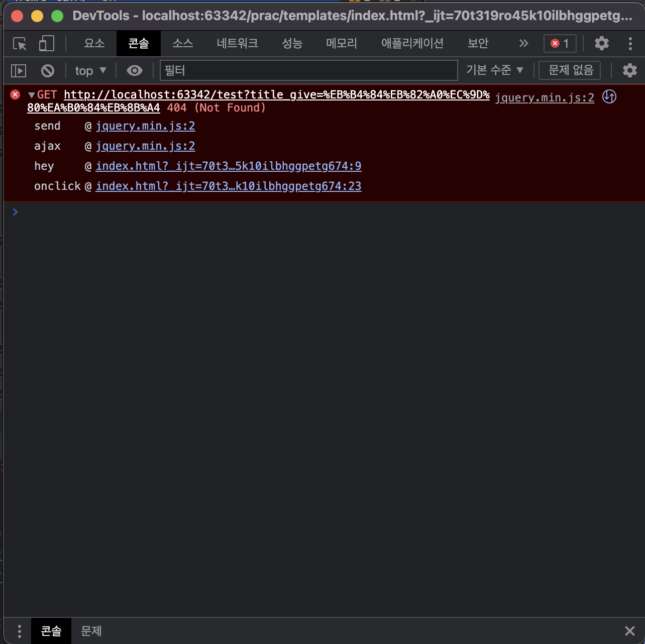Open the 메모리 tab
Screen dimensions: 645x644
(342, 44)
